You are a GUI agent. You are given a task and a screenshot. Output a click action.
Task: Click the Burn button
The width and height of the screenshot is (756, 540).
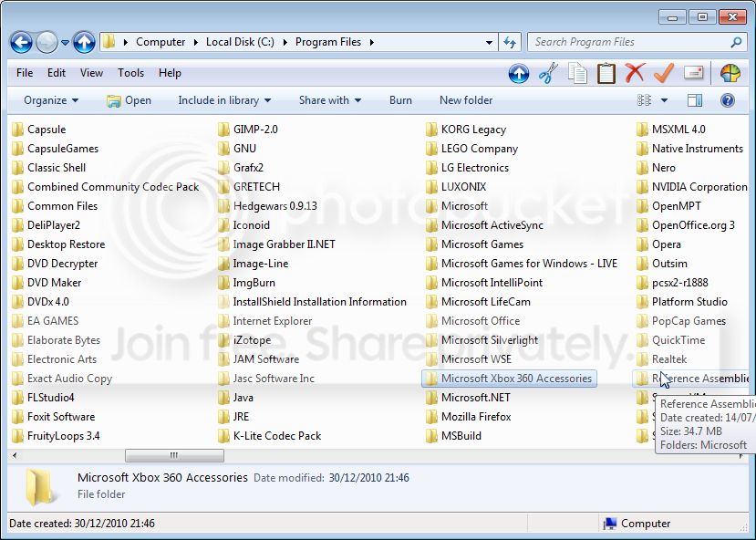(x=400, y=100)
